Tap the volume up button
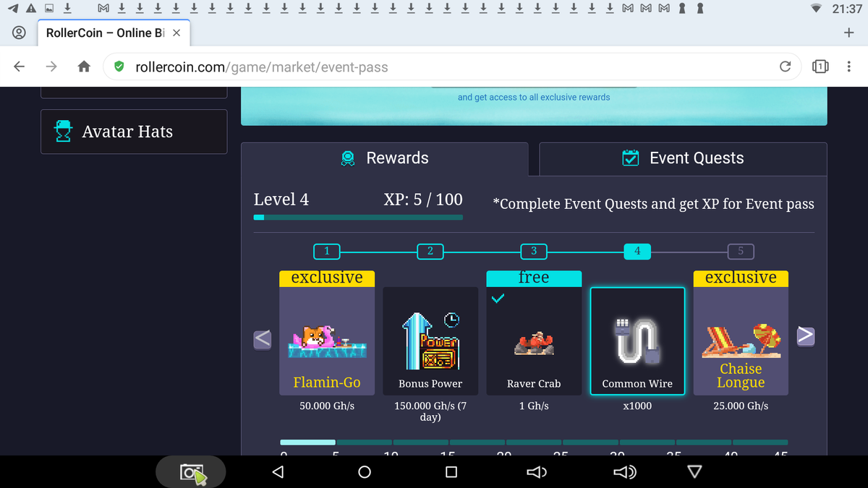868x488 pixels. pos(624,472)
